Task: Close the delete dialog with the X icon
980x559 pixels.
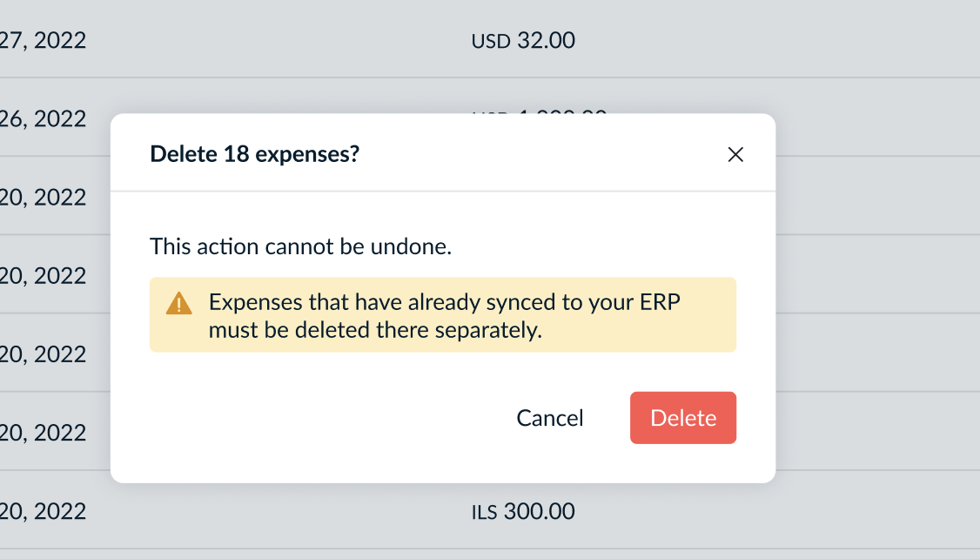Action: [735, 155]
